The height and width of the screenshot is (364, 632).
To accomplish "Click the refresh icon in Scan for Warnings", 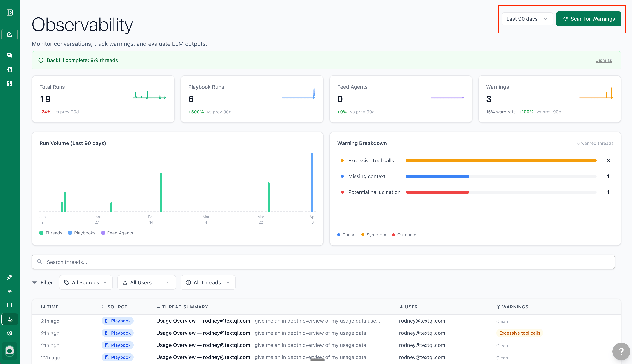I will pyautogui.click(x=565, y=19).
